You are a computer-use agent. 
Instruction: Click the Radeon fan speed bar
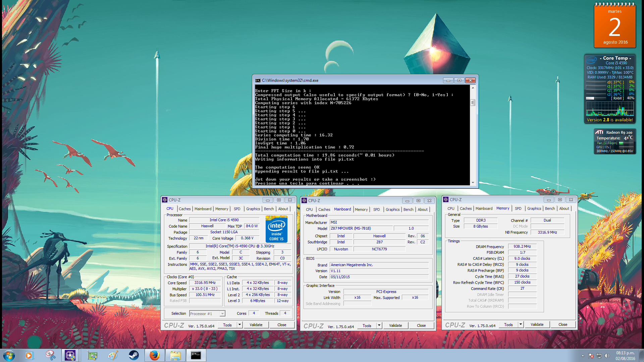(626, 143)
